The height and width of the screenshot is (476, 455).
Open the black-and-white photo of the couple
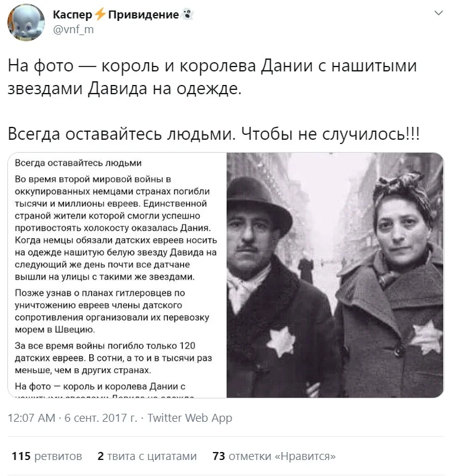tap(335, 275)
